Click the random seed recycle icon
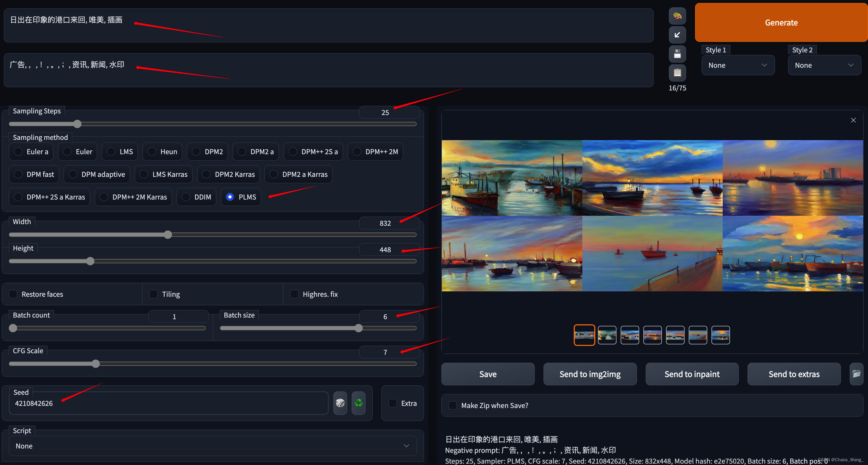The width and height of the screenshot is (868, 465). point(359,403)
